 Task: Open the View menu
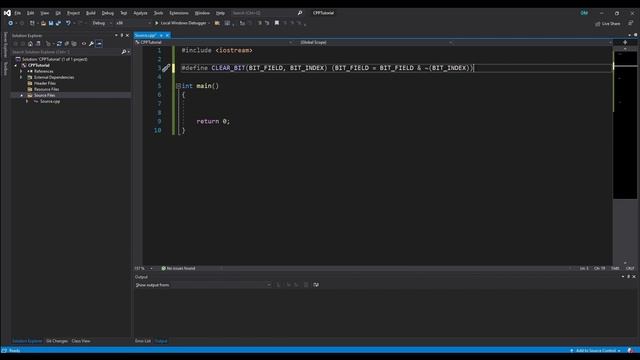44,13
